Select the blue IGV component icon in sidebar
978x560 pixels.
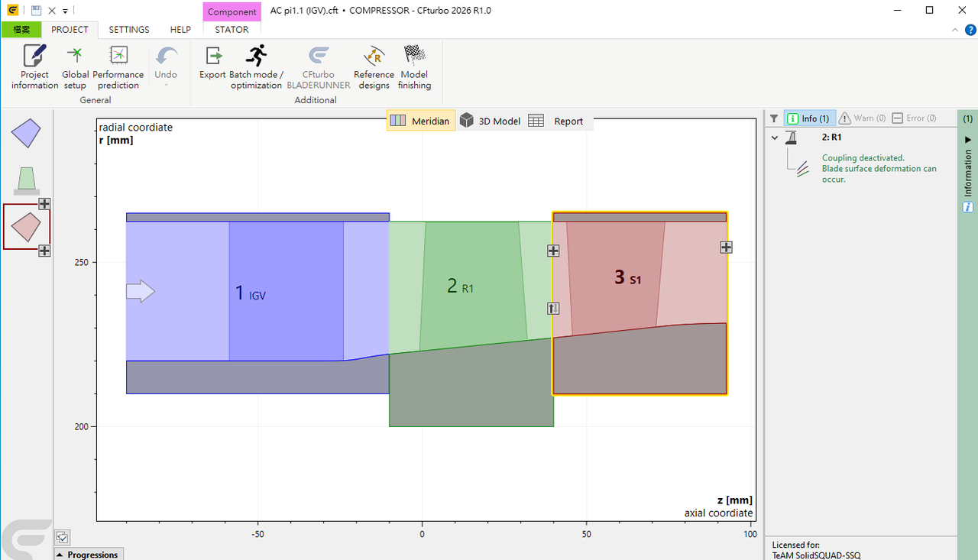click(26, 133)
